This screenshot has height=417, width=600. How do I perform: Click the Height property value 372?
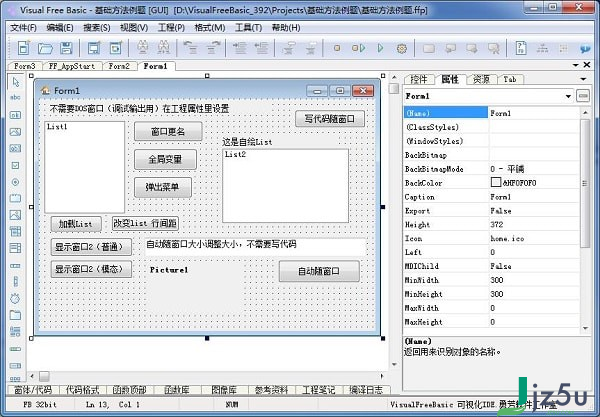click(497, 225)
